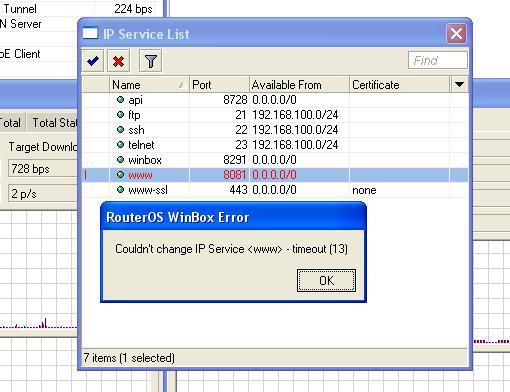
Task: Click the Certificate column header
Action: (400, 85)
